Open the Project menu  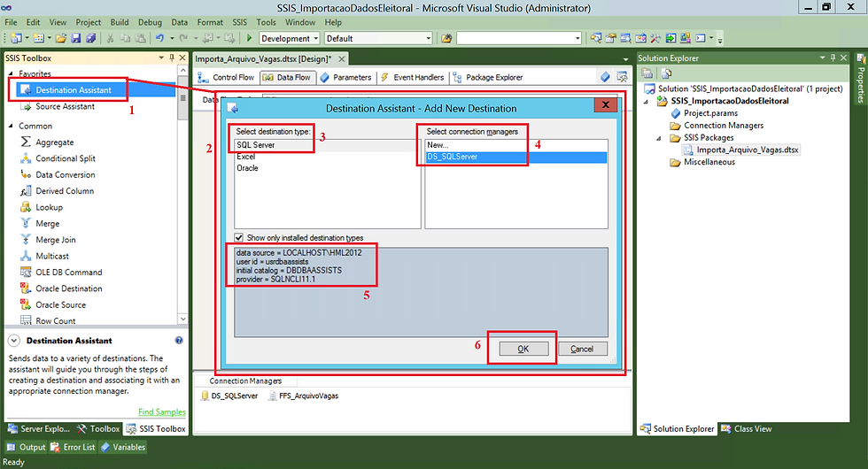coord(88,22)
